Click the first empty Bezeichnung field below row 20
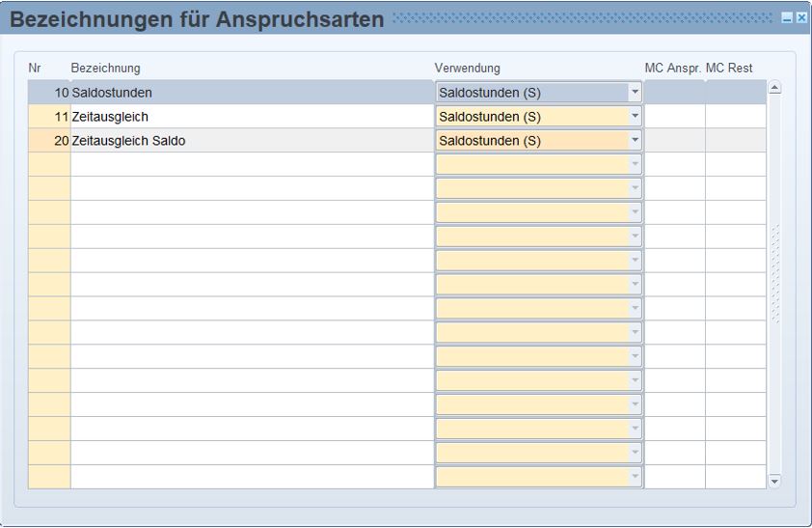 point(251,165)
